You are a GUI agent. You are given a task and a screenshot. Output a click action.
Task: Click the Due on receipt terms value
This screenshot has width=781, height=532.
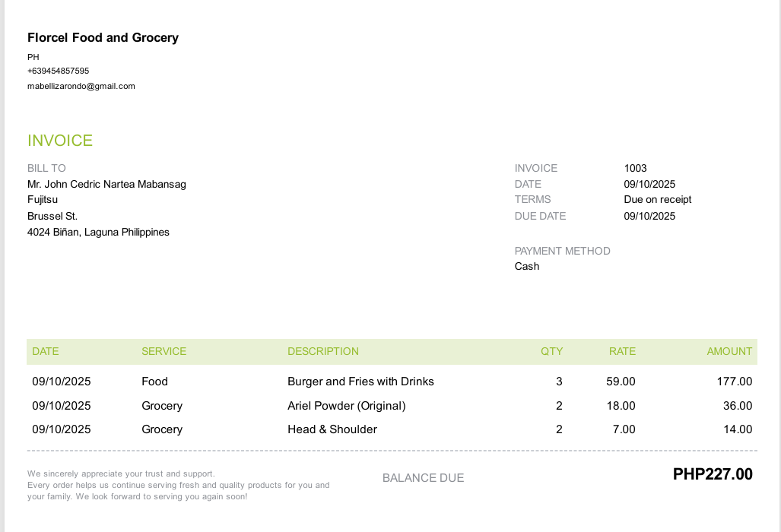pos(657,200)
